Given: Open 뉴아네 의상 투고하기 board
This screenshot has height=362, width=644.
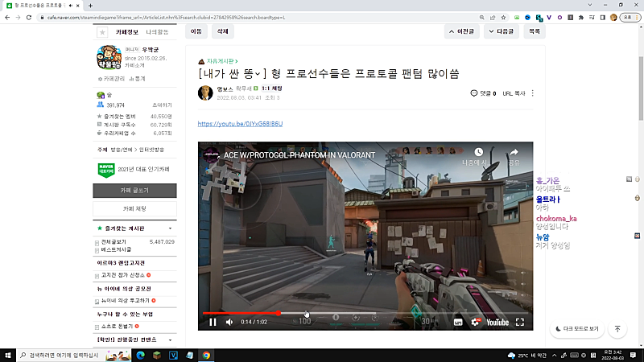Looking at the screenshot, I should [126, 300].
